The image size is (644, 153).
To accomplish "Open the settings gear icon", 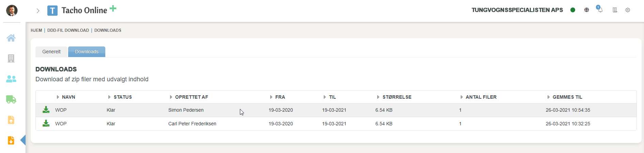I will click(628, 10).
